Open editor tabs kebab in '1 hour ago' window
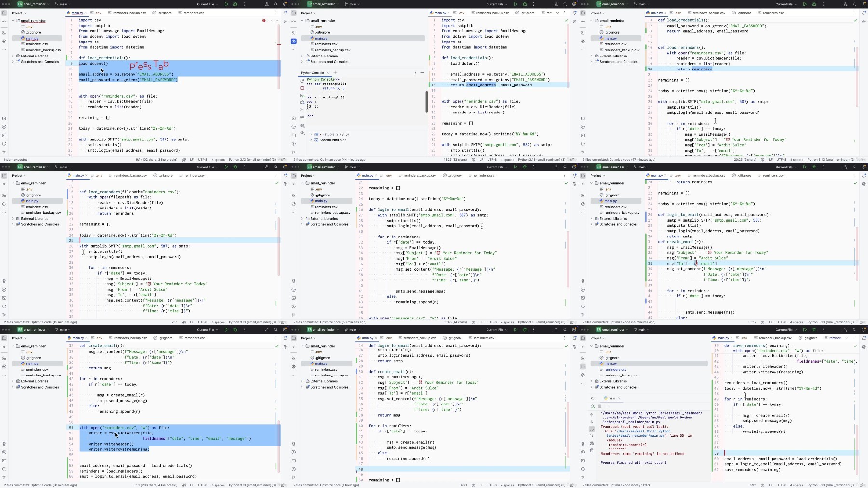Screen dimensions: 868x488 (x=565, y=338)
